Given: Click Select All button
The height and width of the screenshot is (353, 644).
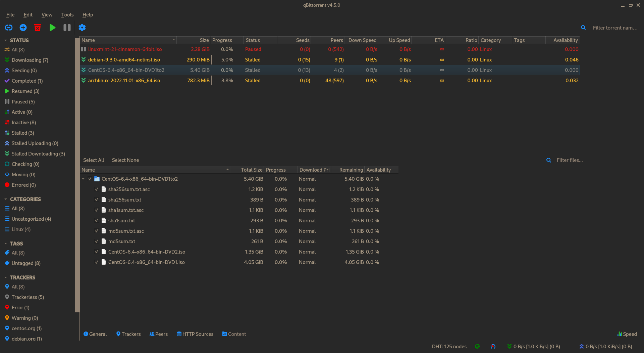Looking at the screenshot, I should 94,160.
